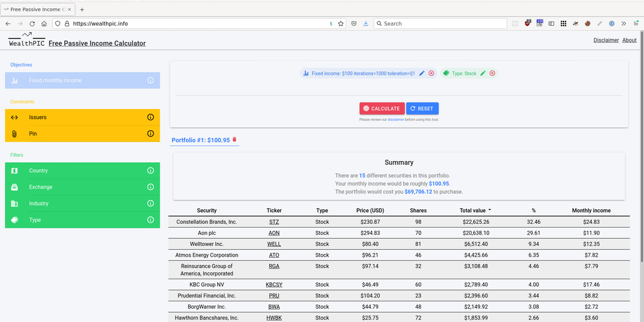Show info for Fixed monthly income objective
The image size is (644, 322).
pyautogui.click(x=150, y=80)
